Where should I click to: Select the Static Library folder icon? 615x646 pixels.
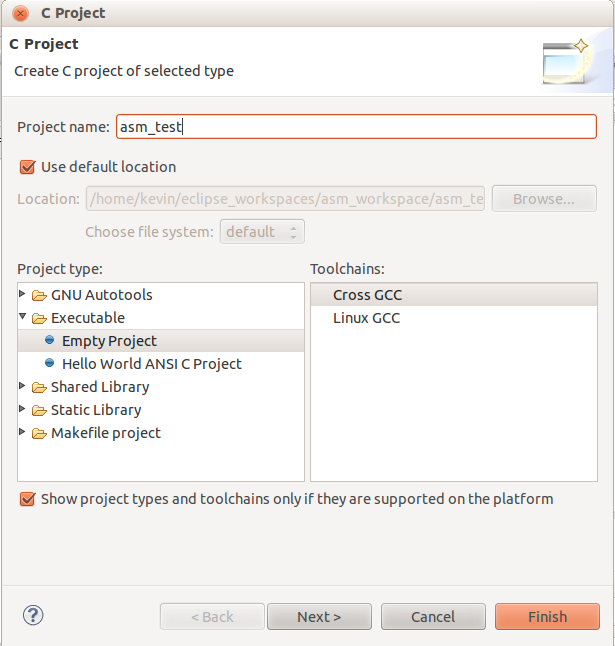click(39, 410)
